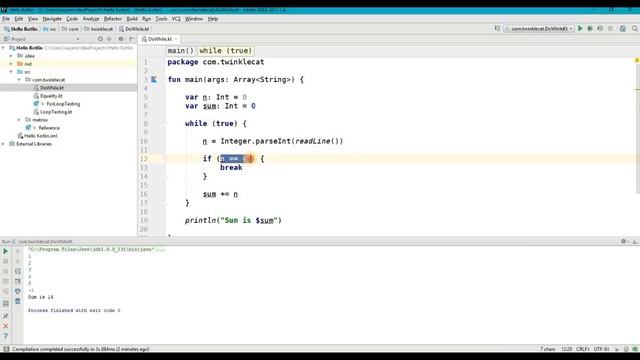The width and height of the screenshot is (640, 360).
Task: Open Run panel settings gear
Action: pos(624,241)
